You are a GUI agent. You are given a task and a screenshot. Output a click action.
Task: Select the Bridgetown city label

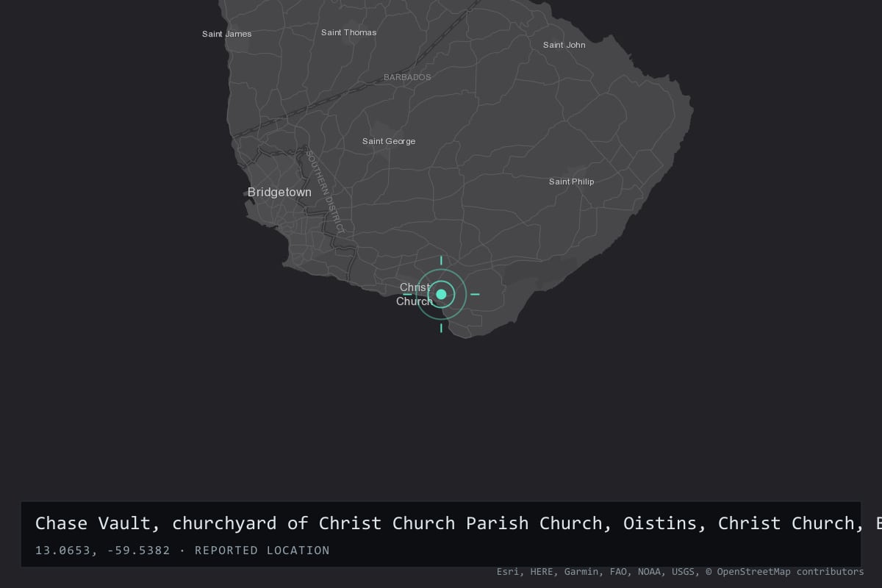pyautogui.click(x=279, y=192)
